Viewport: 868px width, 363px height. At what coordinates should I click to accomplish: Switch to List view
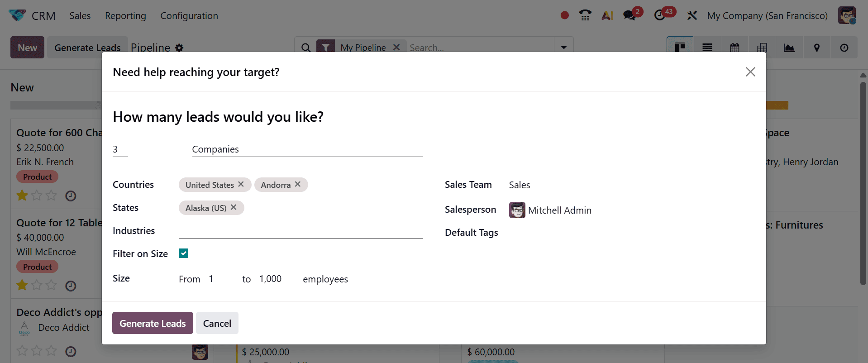(x=707, y=48)
